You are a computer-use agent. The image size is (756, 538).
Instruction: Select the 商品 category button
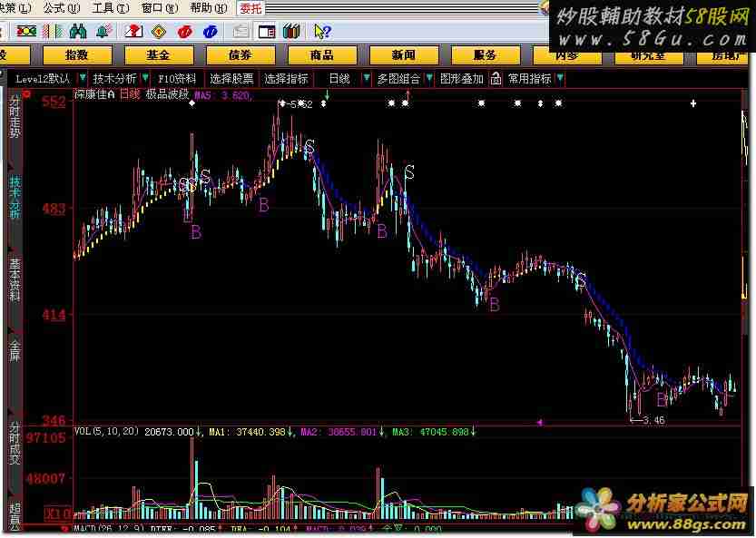(322, 55)
